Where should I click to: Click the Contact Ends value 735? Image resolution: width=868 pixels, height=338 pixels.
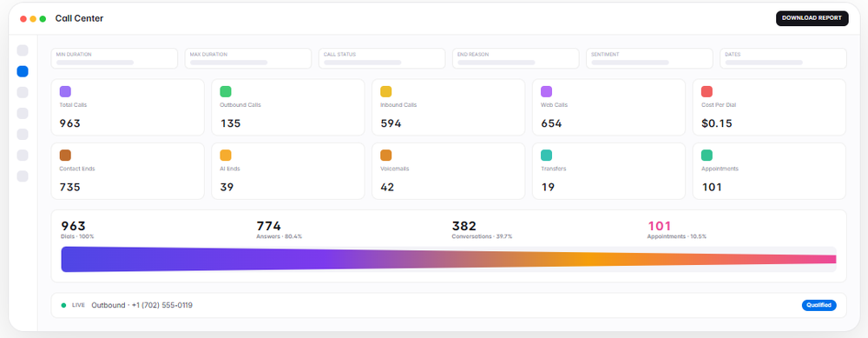[69, 188]
